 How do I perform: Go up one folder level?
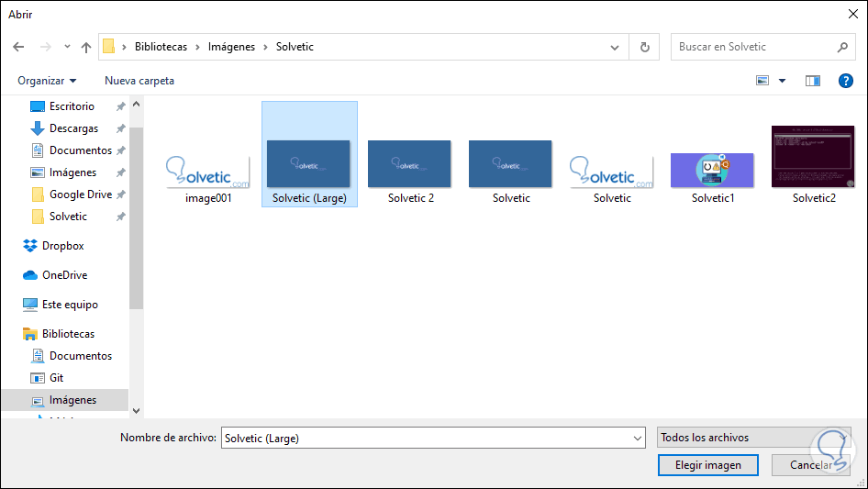86,47
